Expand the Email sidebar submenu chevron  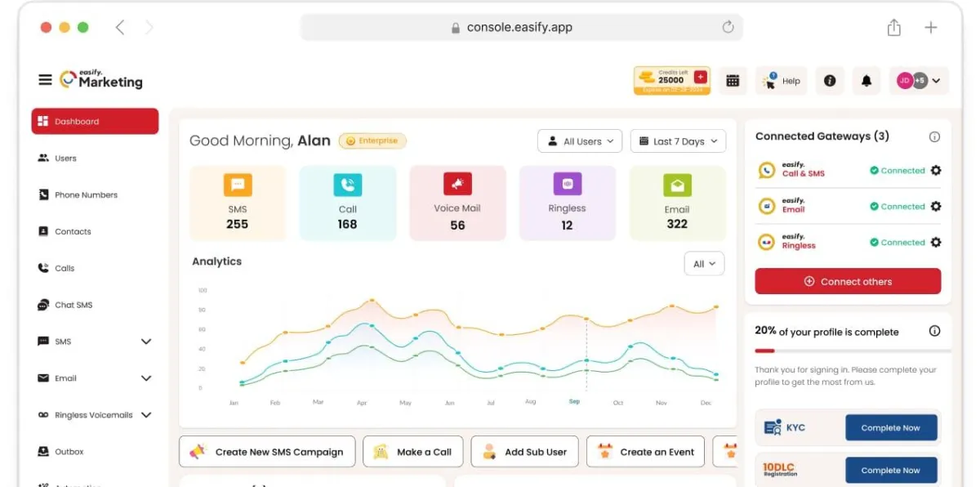pyautogui.click(x=146, y=378)
